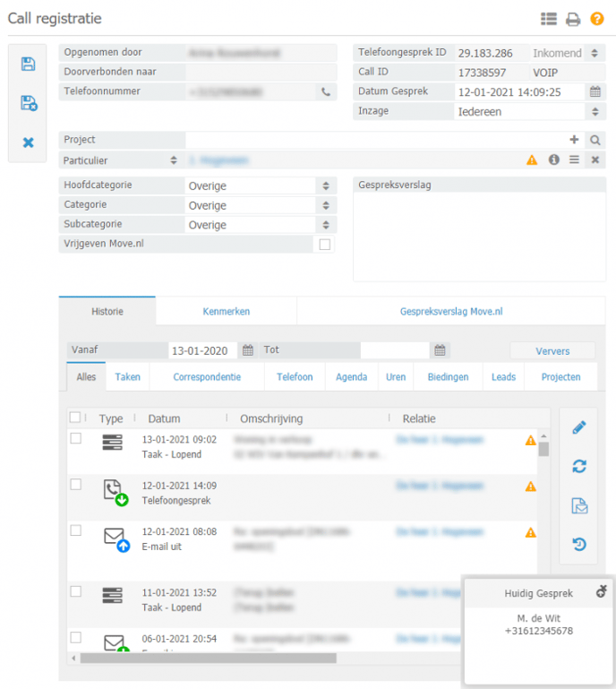
Task: Open calendar for Datum Gesprek
Action: coord(595,92)
